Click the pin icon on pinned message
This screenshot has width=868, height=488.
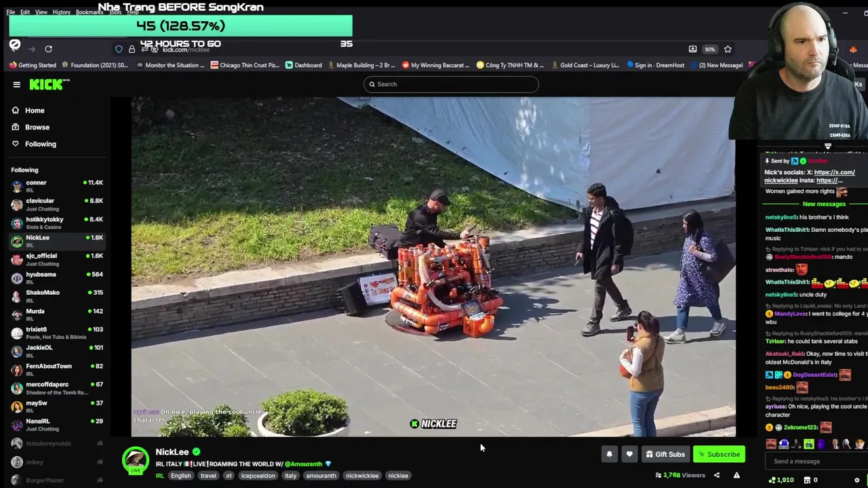tap(767, 161)
